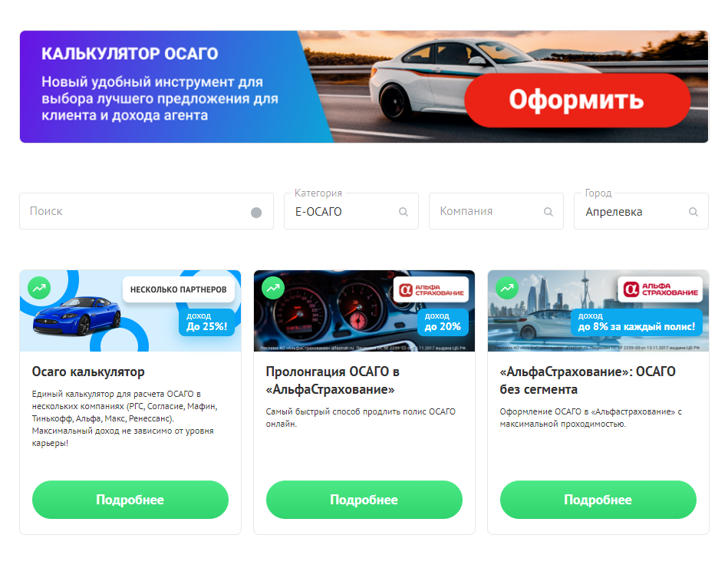Click the magnifier icon in Категория field
The height and width of the screenshot is (588, 728).
404,212
